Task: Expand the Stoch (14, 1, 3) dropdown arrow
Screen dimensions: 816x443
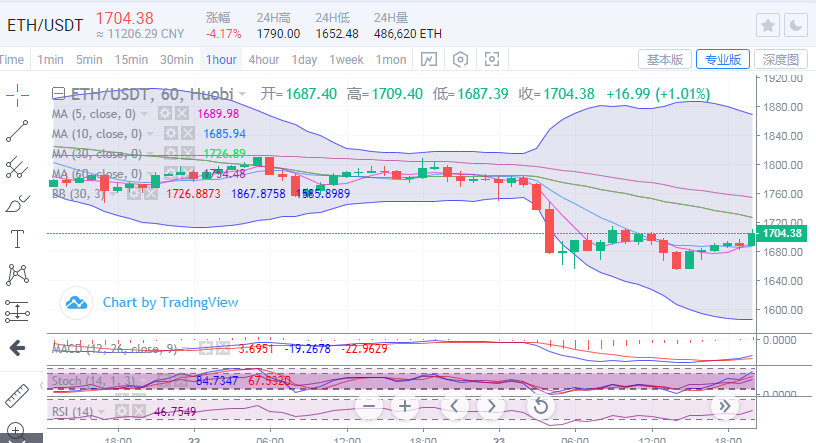Action: (144, 381)
